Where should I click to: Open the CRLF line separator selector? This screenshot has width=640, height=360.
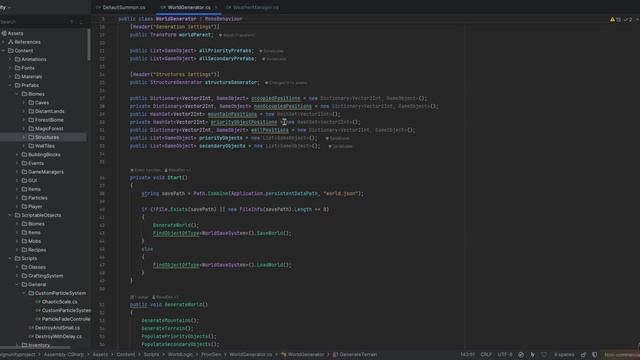tap(486, 355)
